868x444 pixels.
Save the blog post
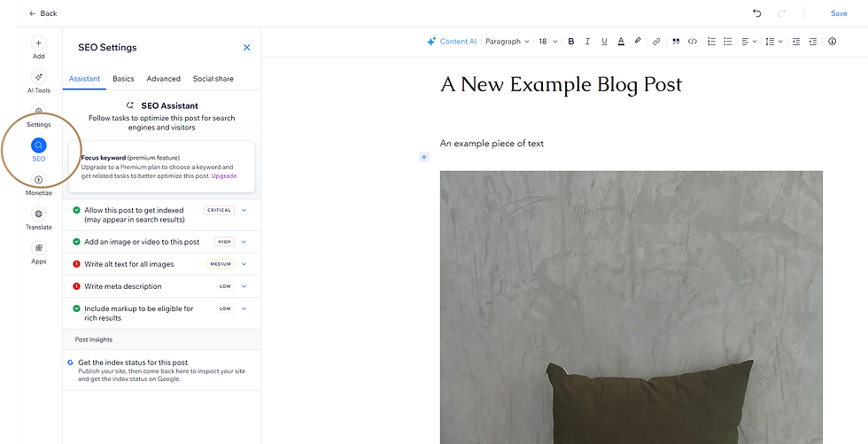tap(839, 13)
